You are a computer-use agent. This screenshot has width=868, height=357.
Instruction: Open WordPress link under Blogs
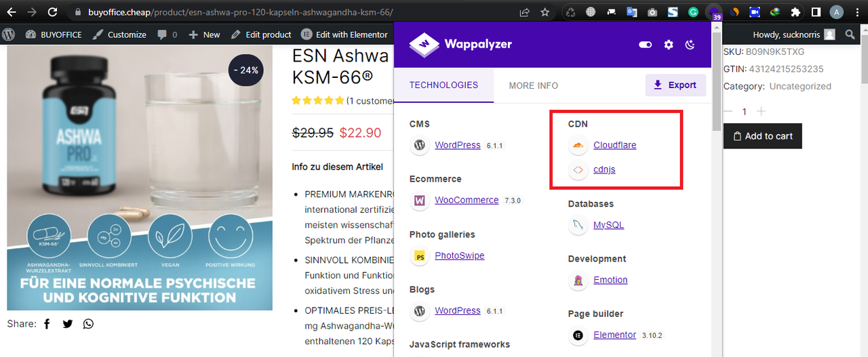click(458, 310)
